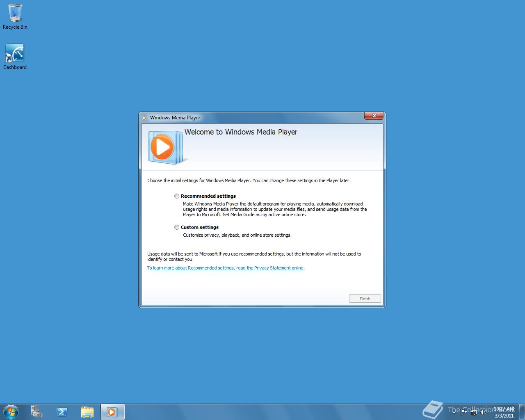Select the Recommended settings radio button
Image resolution: width=525 pixels, height=420 pixels.
(x=177, y=196)
